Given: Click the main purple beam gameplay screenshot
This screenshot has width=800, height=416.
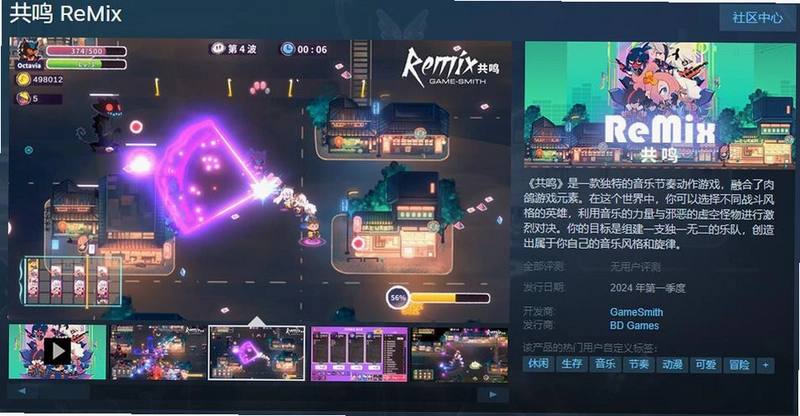Looking at the screenshot, I should pos(260,180).
